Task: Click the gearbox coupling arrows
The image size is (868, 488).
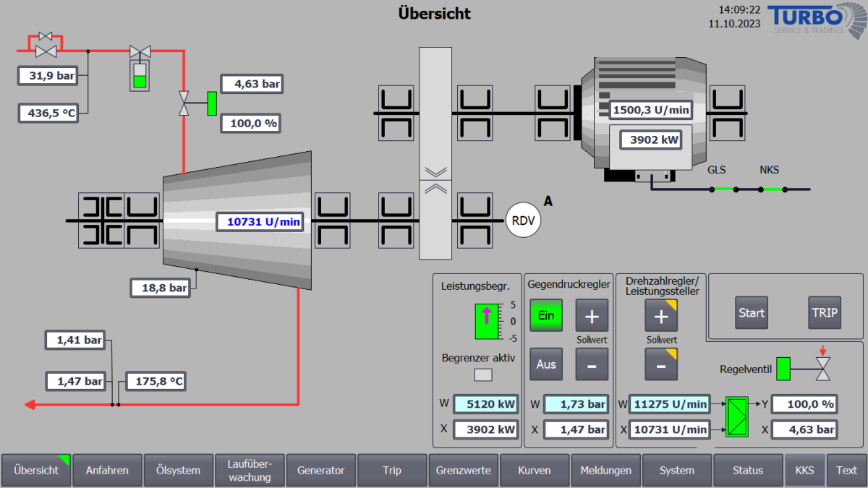Action: coord(435,180)
